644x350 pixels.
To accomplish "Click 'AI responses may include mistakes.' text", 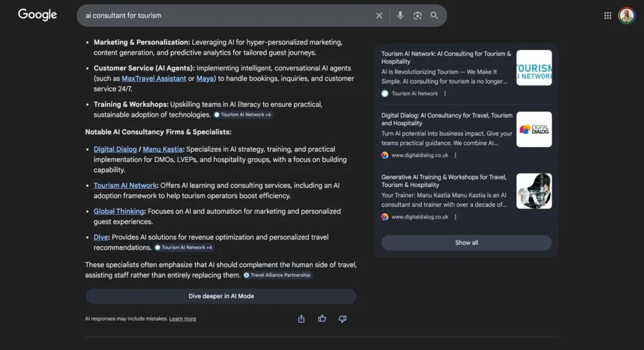I will pos(126,319).
